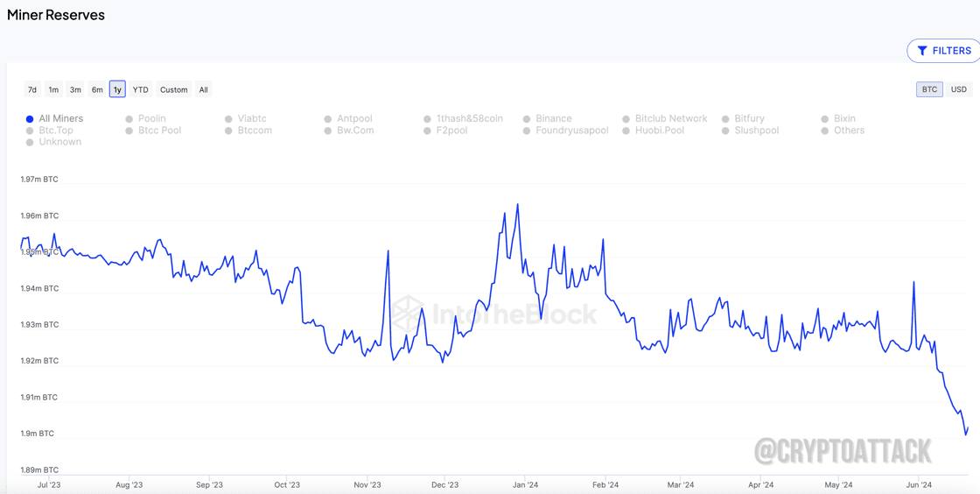Image resolution: width=980 pixels, height=494 pixels.
Task: Open the Custom date range
Action: point(174,89)
